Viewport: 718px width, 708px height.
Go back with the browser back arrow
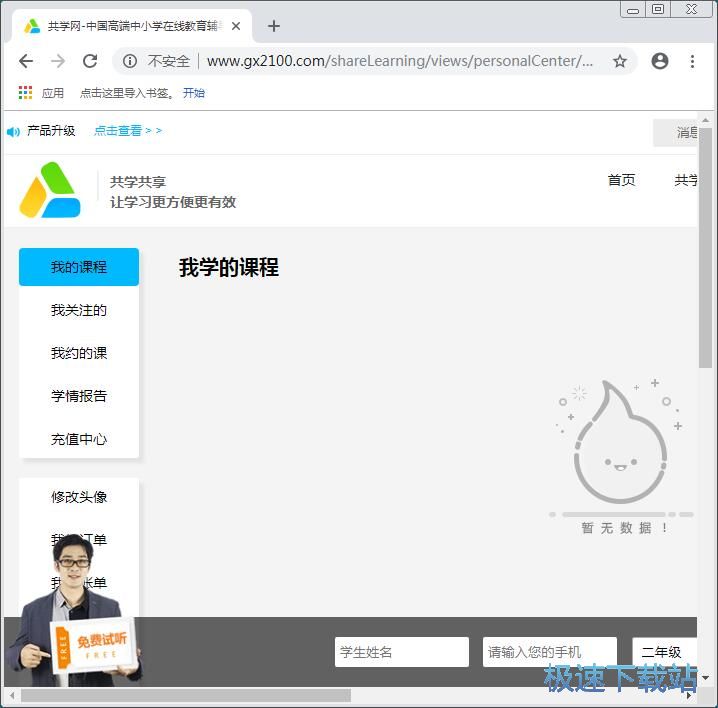pos(26,61)
